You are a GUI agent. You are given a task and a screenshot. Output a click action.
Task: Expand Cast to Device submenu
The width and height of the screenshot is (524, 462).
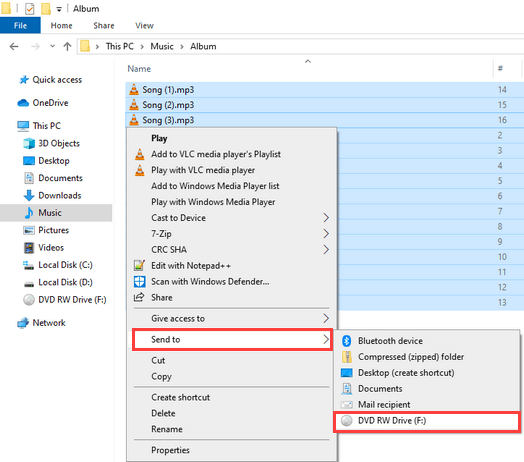(x=231, y=218)
